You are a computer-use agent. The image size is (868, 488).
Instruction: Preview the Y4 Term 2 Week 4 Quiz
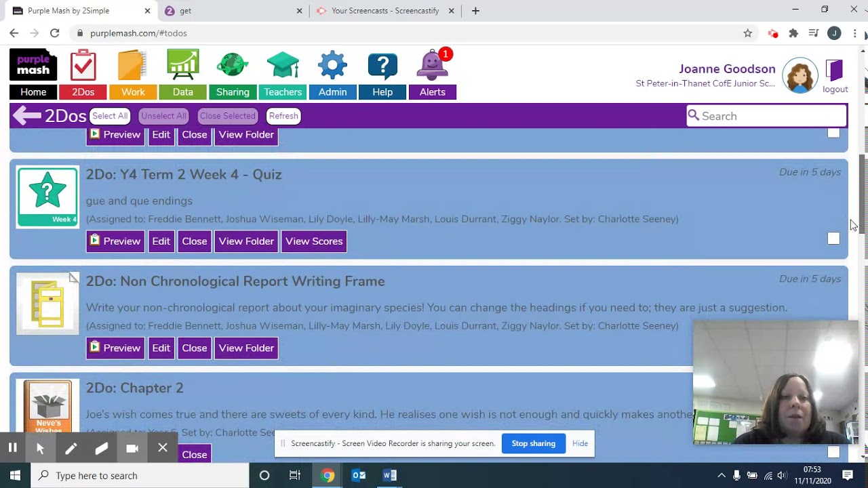click(x=115, y=241)
